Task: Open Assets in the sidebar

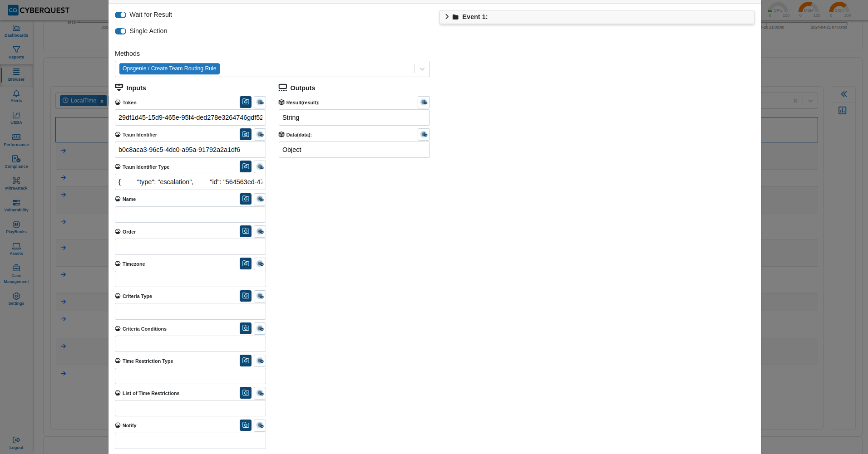Action: pos(16,249)
